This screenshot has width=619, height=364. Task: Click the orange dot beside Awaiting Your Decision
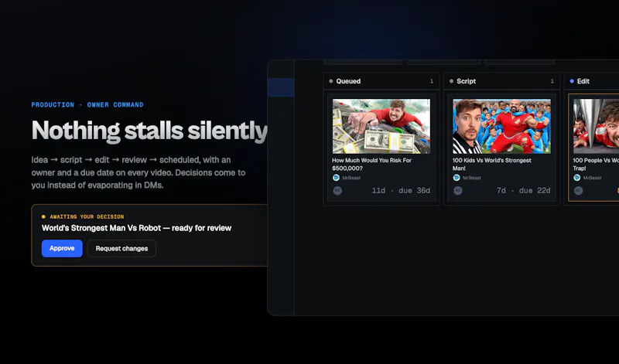pyautogui.click(x=43, y=216)
